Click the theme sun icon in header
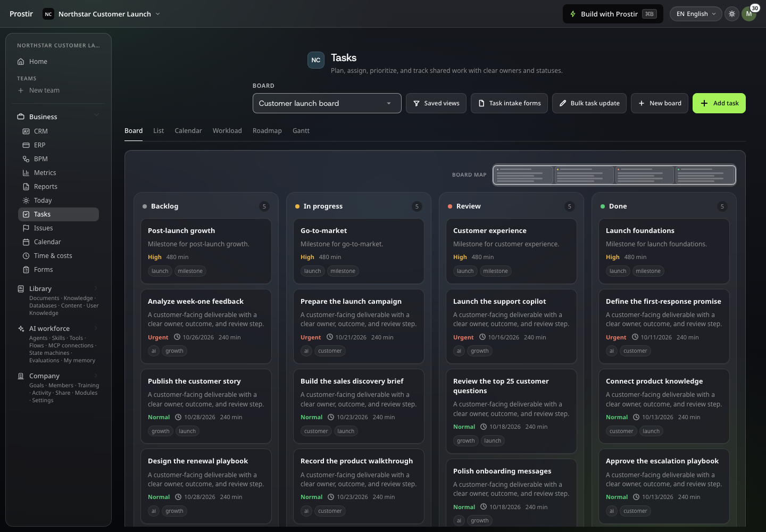The height and width of the screenshot is (532, 766). (x=732, y=14)
